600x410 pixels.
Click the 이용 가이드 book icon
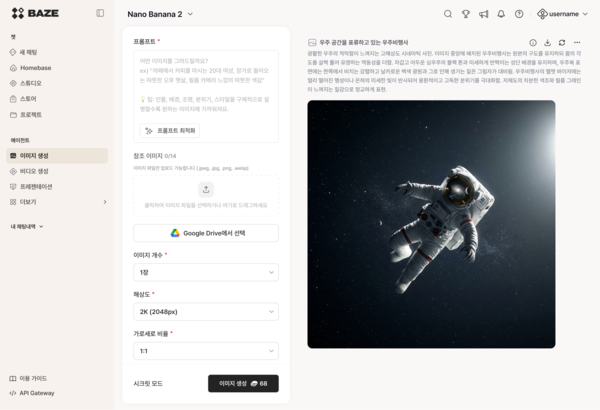13,378
